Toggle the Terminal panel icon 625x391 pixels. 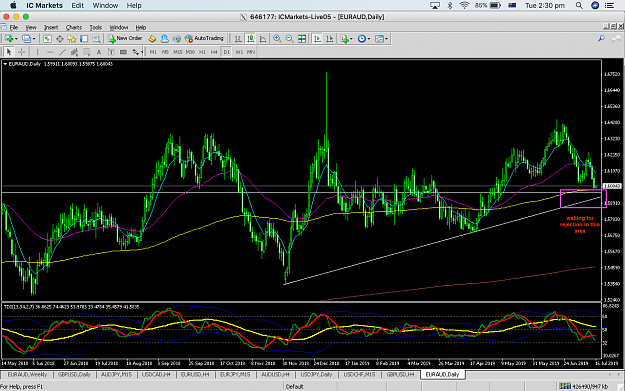point(84,39)
